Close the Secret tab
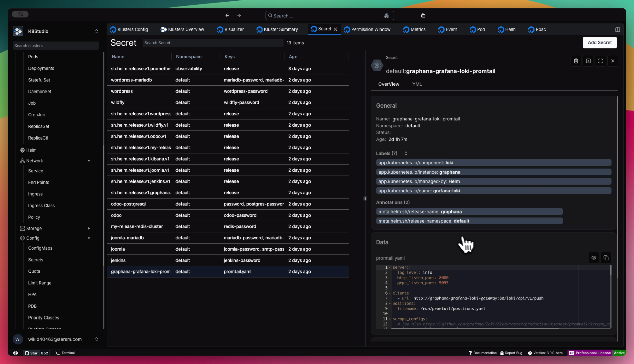 click(x=335, y=29)
